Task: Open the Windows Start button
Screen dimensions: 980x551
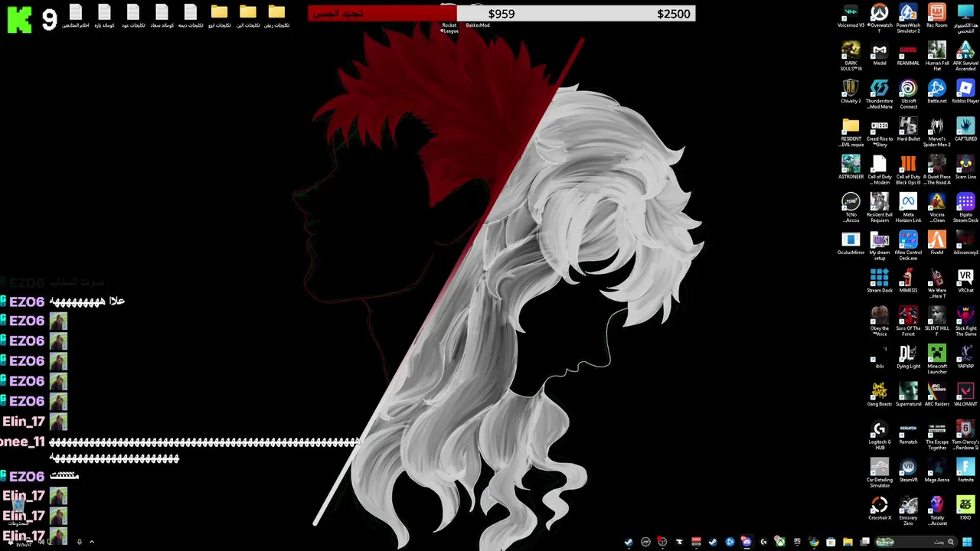Action: tap(967, 542)
